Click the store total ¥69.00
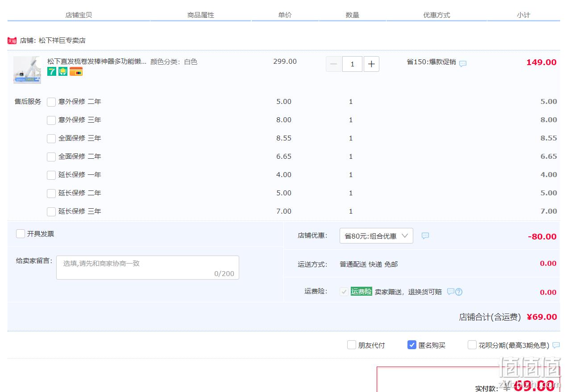 (542, 317)
